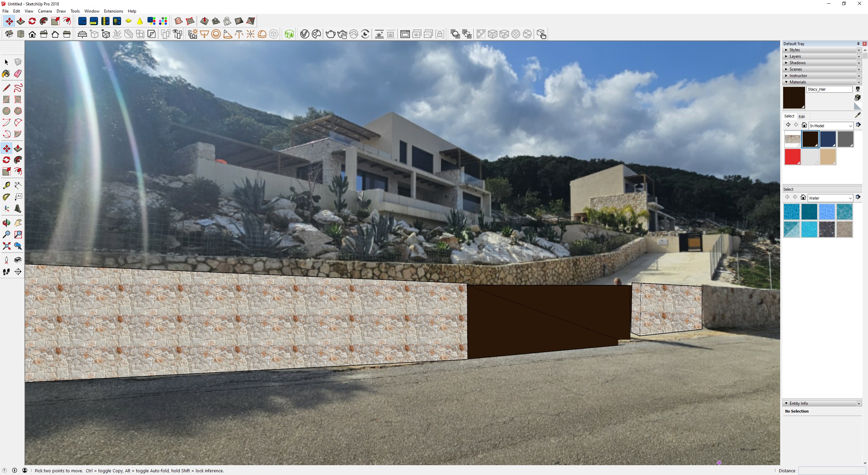868x475 pixels.
Task: Activate the Tape Measure tool
Action: (6, 185)
